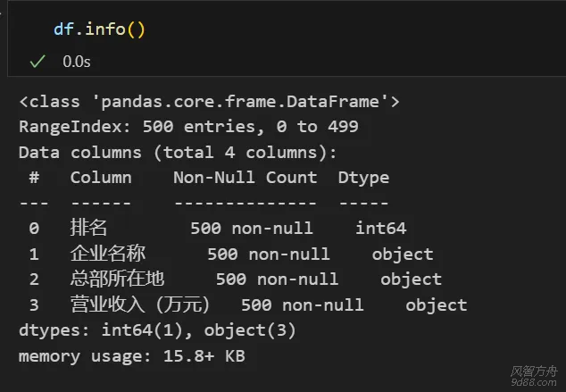
Task: Click the 'Data columns (total 4 columns)' line
Action: pyautogui.click(x=178, y=152)
